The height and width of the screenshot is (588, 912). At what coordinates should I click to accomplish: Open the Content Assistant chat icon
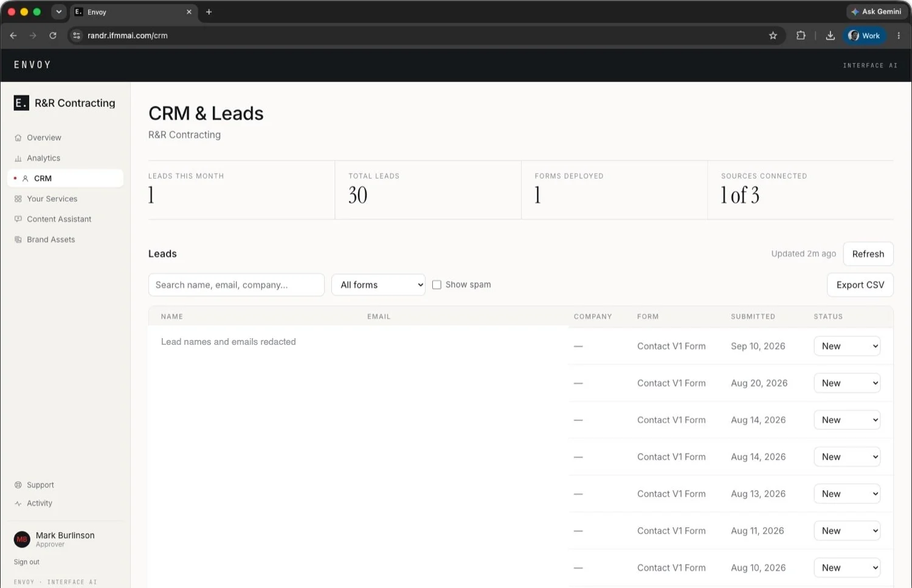pyautogui.click(x=18, y=220)
